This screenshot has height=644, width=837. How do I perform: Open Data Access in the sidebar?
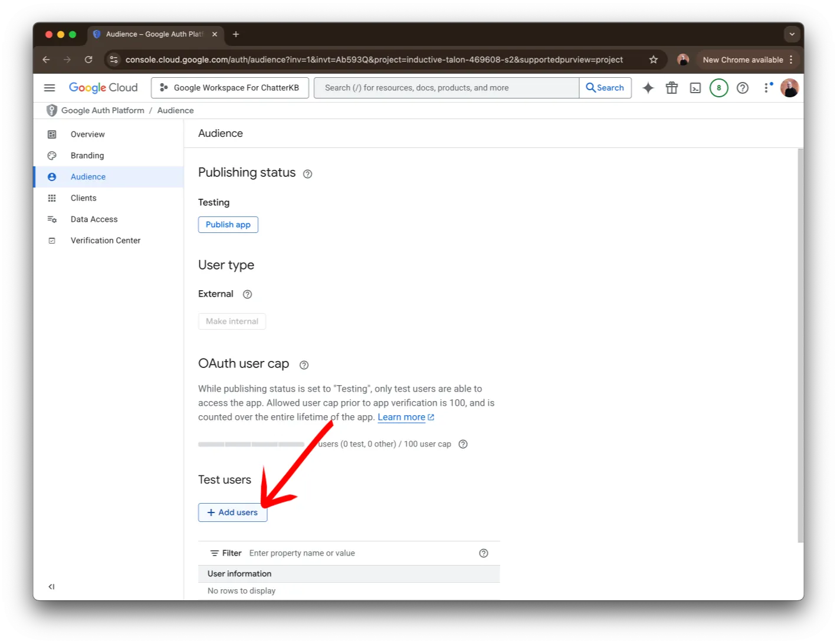(x=109, y=219)
